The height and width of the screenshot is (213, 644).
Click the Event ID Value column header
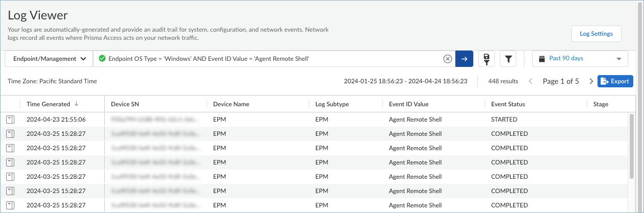click(x=408, y=104)
